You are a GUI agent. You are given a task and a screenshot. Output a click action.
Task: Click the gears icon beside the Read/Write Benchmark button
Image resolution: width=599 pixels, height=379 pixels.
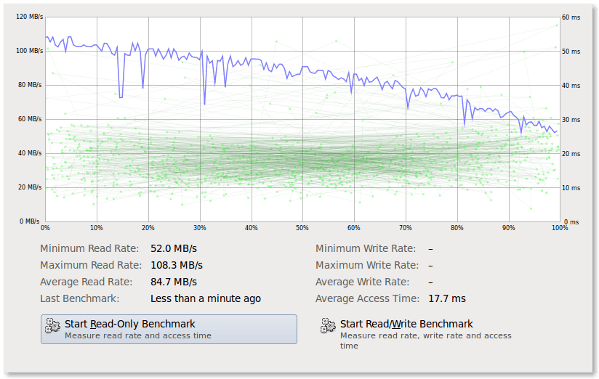[x=328, y=326]
